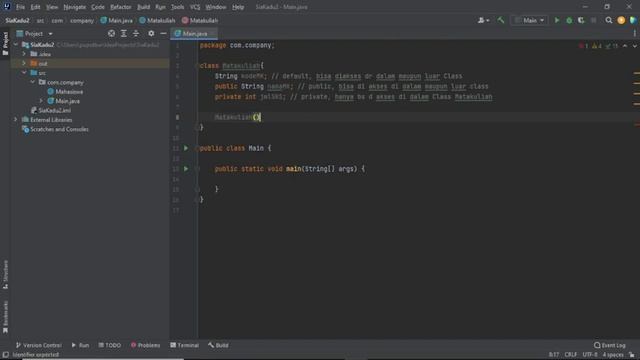Expand the Main.java tree node
This screenshot has width=640, height=360.
point(41,100)
